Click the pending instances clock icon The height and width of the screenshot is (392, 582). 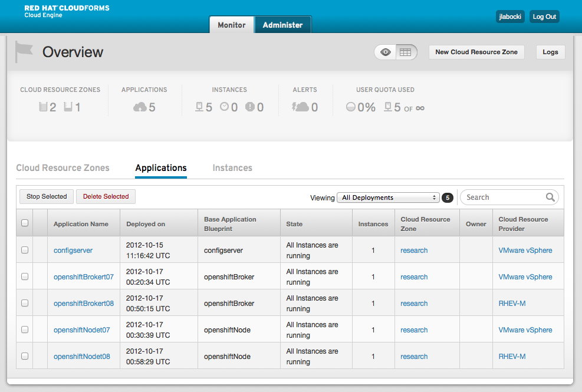tap(225, 107)
